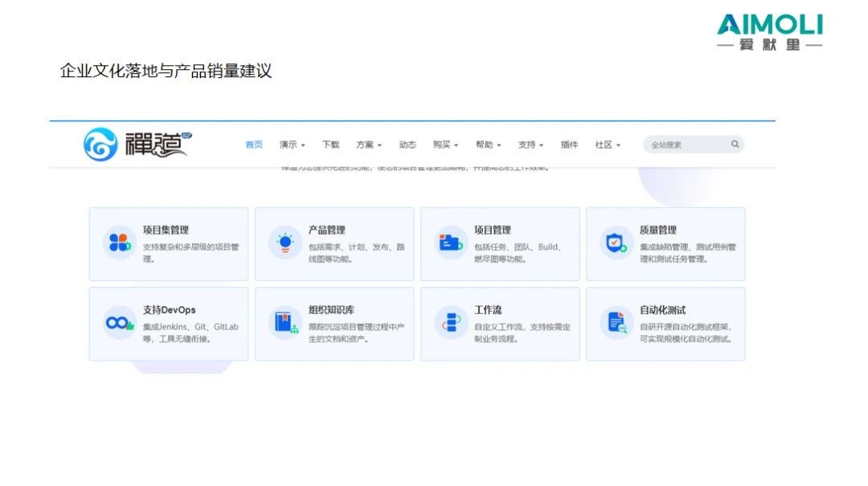Click the 项目管理 folder icon
The image size is (868, 486).
pos(450,242)
